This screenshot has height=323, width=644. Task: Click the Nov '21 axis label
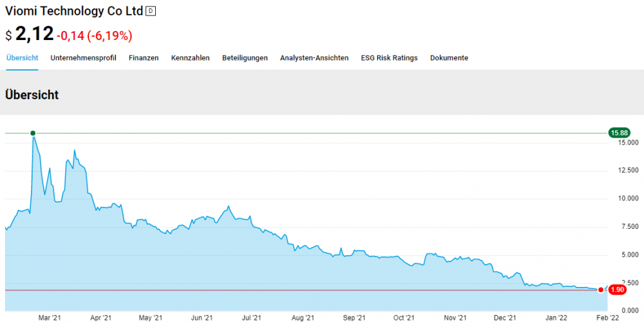tap(455, 318)
